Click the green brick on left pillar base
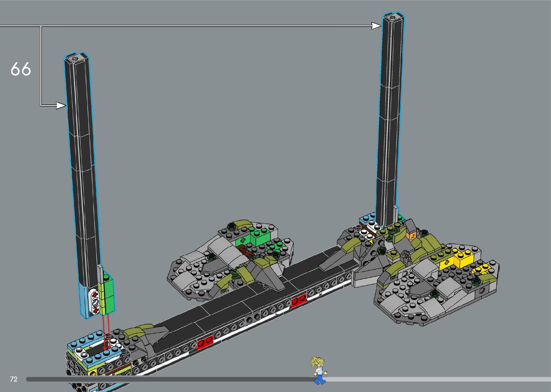551x392 pixels. [x=107, y=292]
